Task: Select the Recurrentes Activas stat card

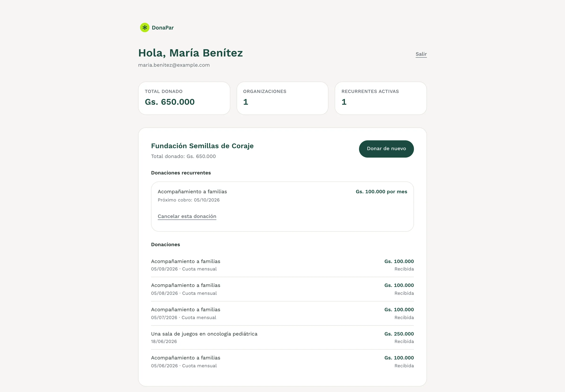Action: point(381,98)
